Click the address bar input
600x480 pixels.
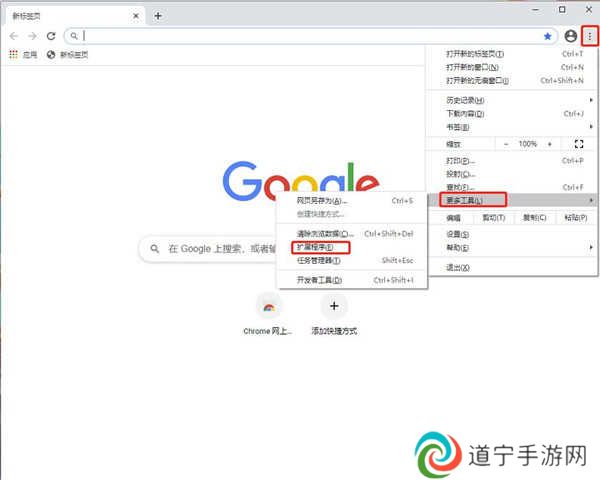310,36
